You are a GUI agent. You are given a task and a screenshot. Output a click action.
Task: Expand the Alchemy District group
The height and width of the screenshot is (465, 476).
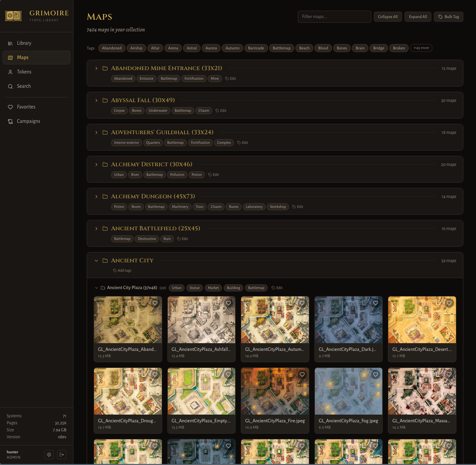(x=96, y=165)
